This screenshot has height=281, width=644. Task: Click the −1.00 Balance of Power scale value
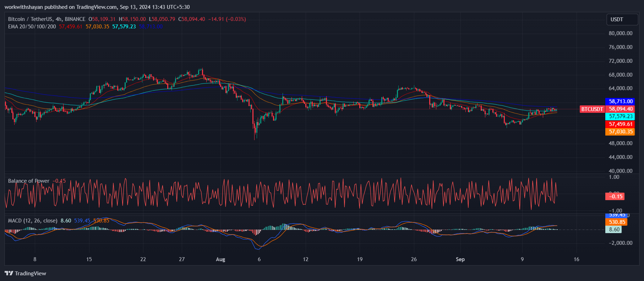pos(615,211)
